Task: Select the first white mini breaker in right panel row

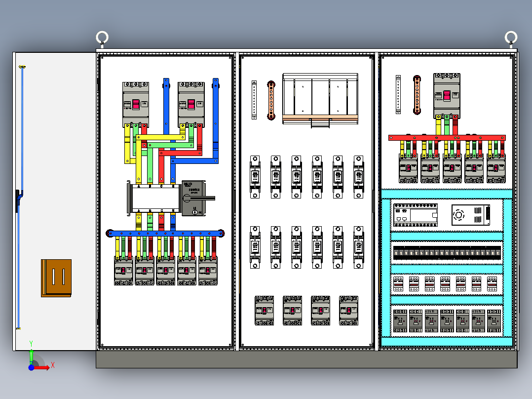Action: (398, 284)
